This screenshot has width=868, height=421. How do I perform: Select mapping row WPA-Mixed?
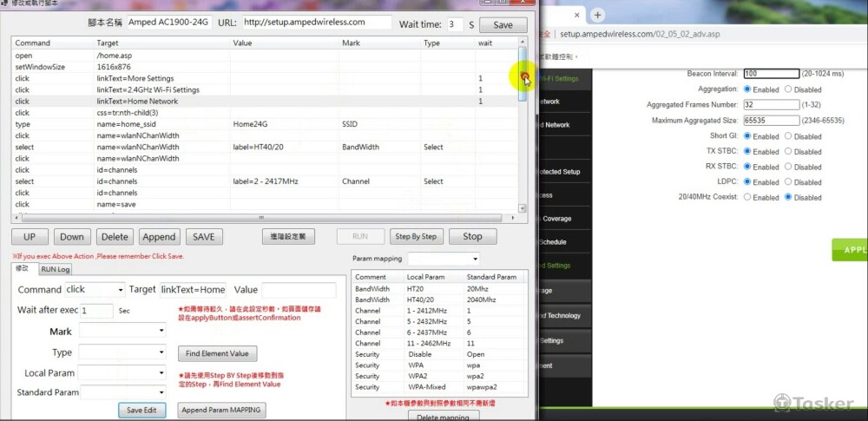tap(439, 387)
